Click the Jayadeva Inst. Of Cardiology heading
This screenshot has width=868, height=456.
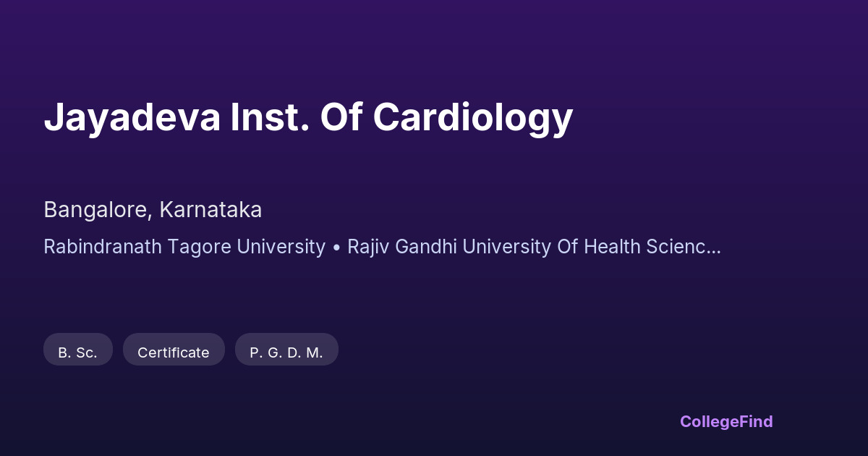tap(308, 117)
